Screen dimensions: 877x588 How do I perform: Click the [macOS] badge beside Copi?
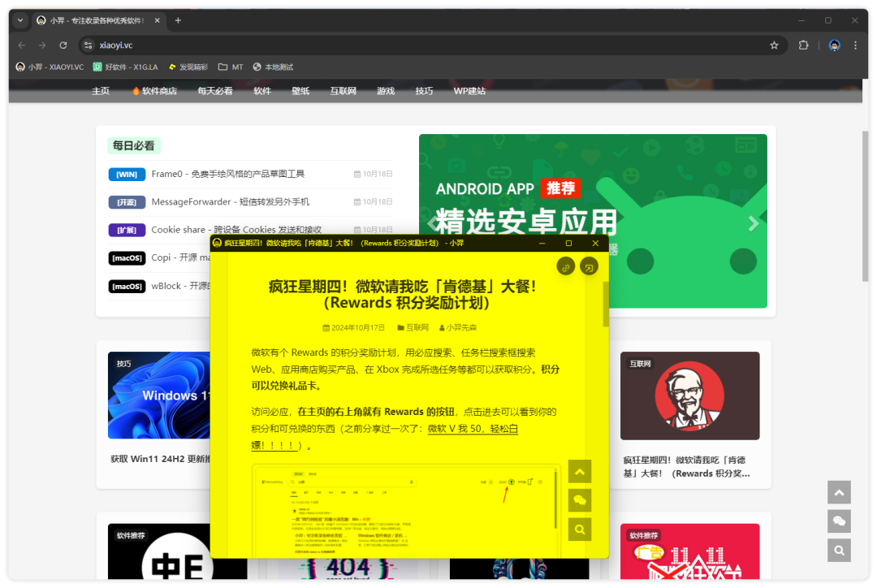coord(127,258)
